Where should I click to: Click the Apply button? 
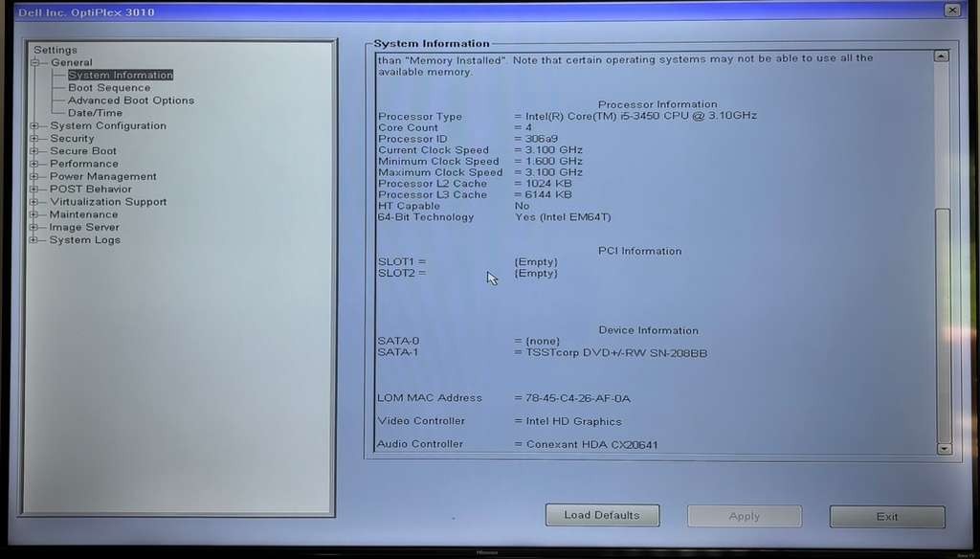(745, 517)
